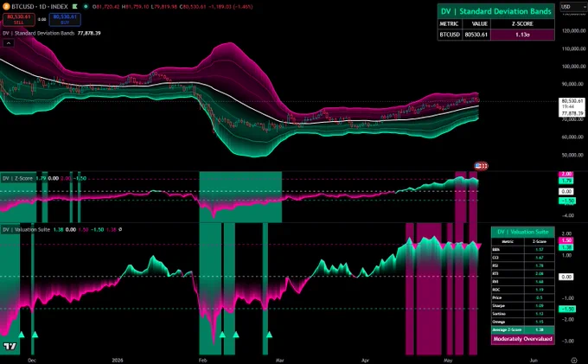This screenshot has width=588, height=364.
Task: Click the BTCUSD · 1D · INDEX title
Action: [40, 6]
